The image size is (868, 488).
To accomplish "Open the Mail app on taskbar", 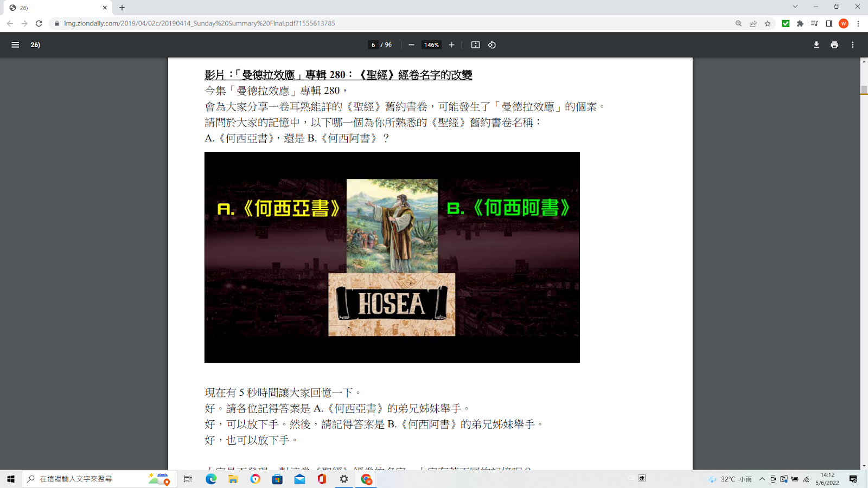I will click(x=299, y=479).
